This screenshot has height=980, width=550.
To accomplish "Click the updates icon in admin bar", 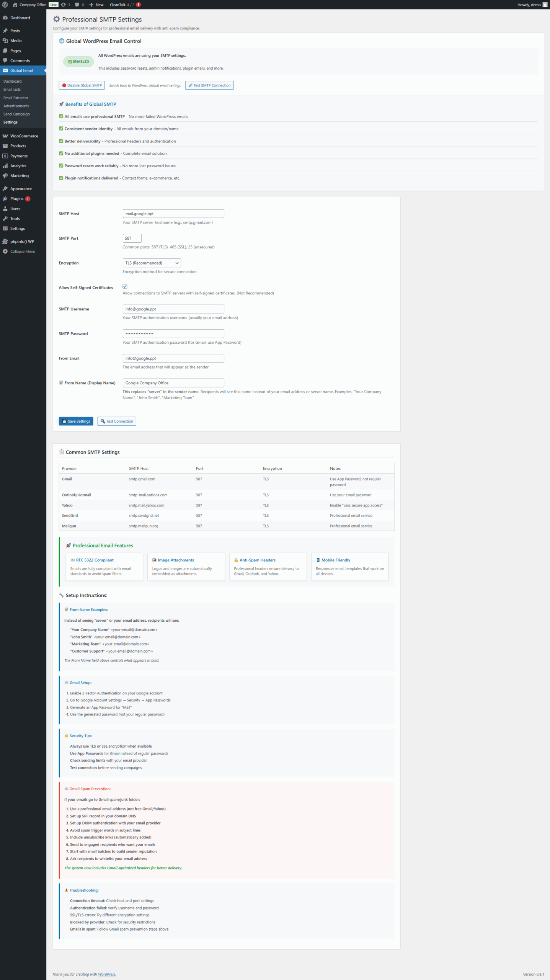I will (64, 5).
